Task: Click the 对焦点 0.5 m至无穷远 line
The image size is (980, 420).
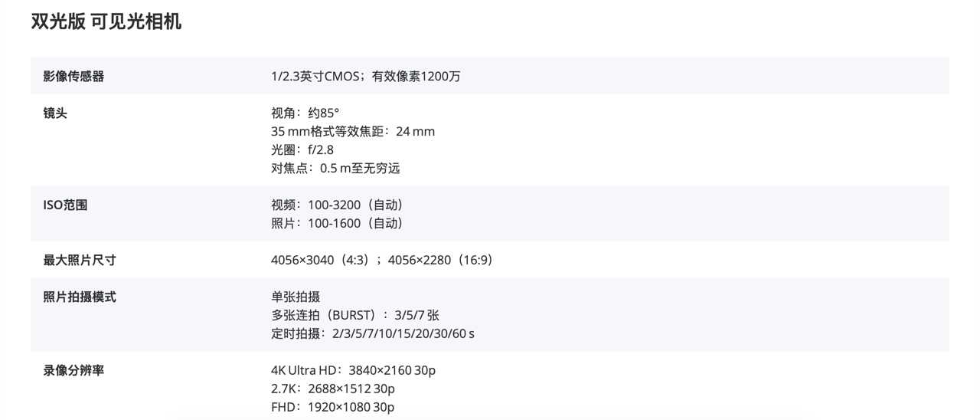Action: pyautogui.click(x=335, y=168)
